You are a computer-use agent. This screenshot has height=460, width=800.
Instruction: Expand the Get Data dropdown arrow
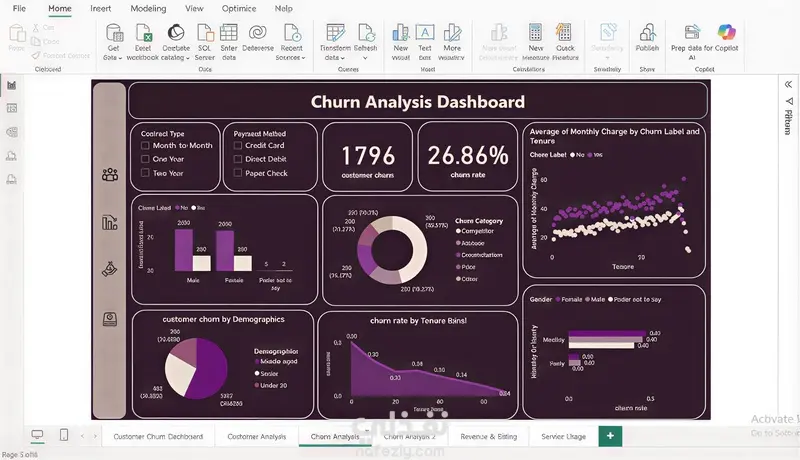120,58
